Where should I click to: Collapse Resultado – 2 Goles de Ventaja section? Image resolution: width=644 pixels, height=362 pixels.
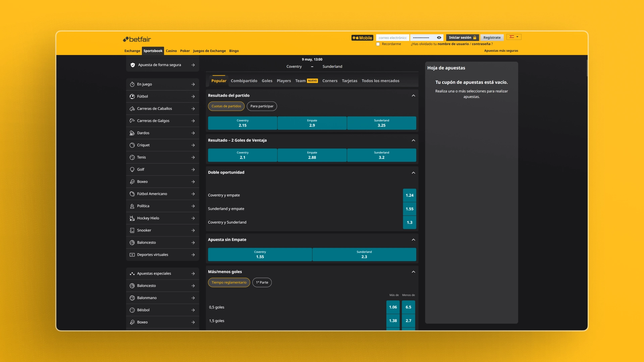[x=413, y=140]
